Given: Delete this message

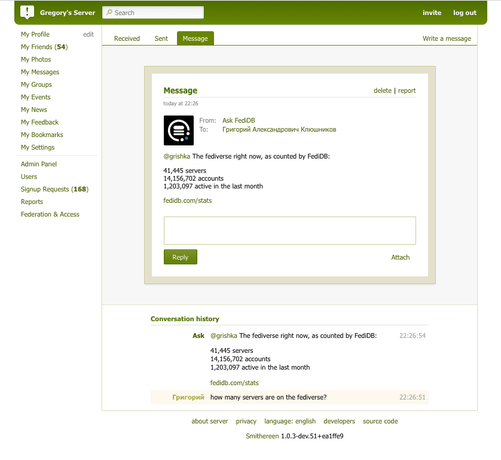Looking at the screenshot, I should click(382, 91).
